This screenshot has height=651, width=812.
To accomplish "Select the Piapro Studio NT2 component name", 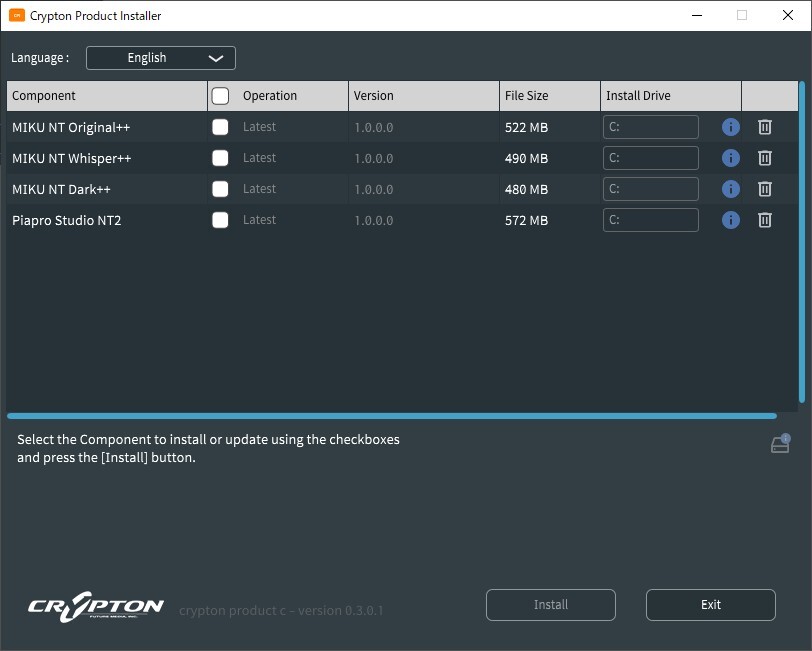I will [x=66, y=221].
